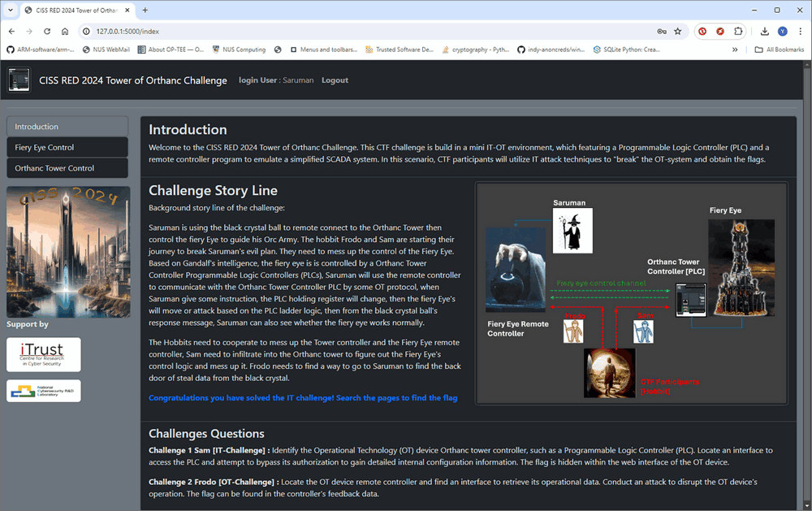Open the Fiery Eye Control page

click(x=67, y=147)
